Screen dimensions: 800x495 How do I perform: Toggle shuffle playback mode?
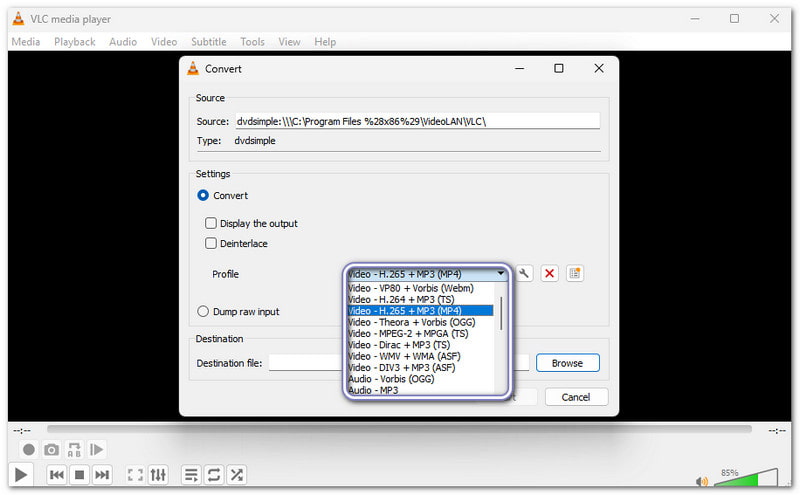click(x=236, y=475)
